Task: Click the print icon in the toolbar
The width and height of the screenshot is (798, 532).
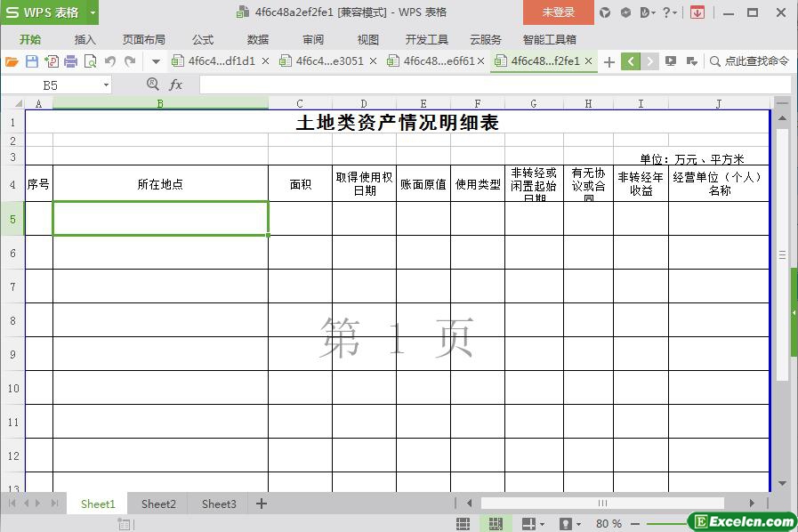Action: [x=70, y=61]
